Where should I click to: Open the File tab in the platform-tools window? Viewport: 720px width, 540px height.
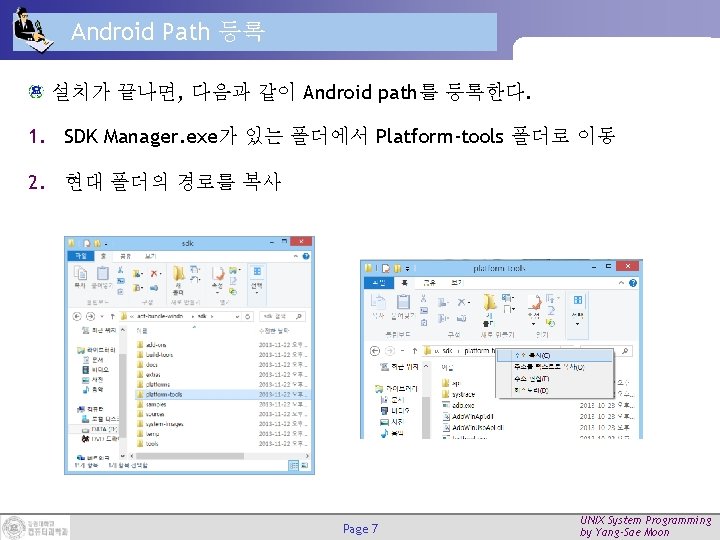(379, 282)
